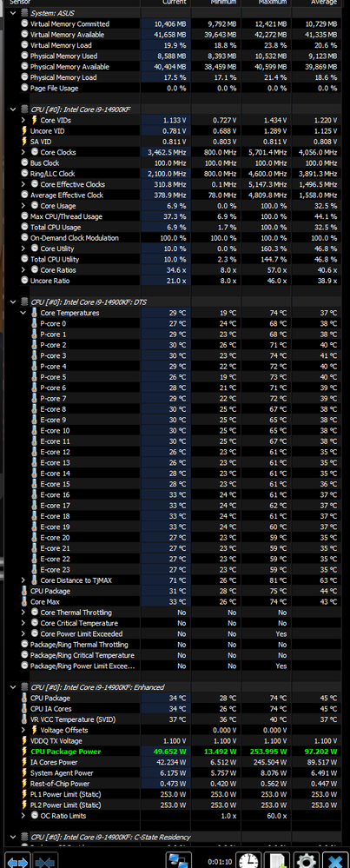
Task: Collapse the C-State Residency section
Action: click(13, 837)
